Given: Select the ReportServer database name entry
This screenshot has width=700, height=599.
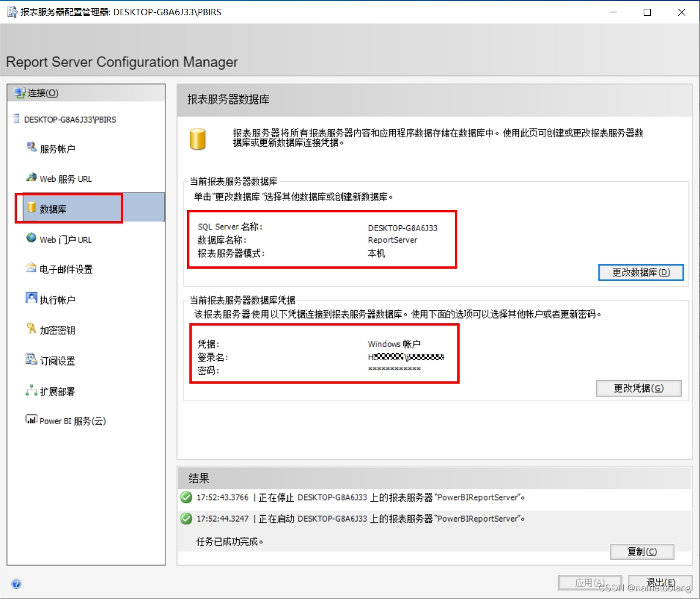Looking at the screenshot, I should [x=393, y=240].
